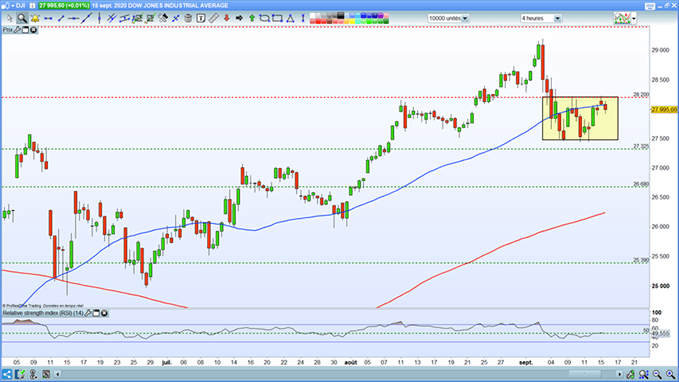This screenshot has width=679, height=382.
Task: Click the 27 995,60 price label
Action: click(664, 110)
